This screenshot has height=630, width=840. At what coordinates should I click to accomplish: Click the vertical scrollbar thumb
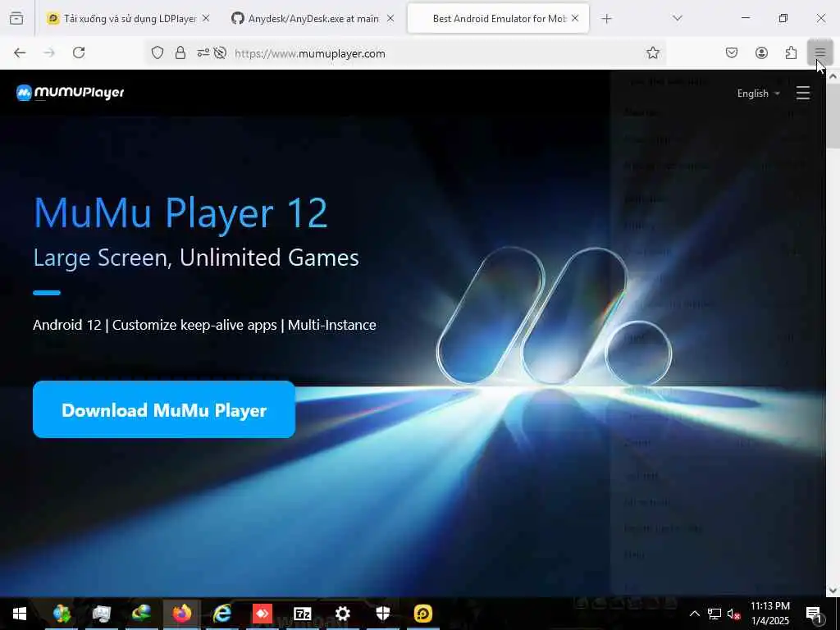point(833,116)
